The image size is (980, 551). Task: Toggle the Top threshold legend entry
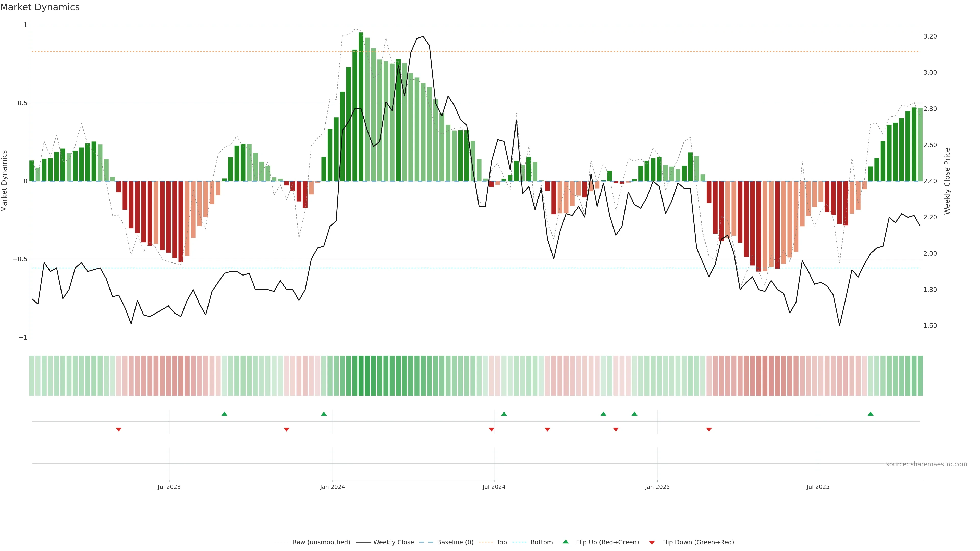click(x=501, y=542)
